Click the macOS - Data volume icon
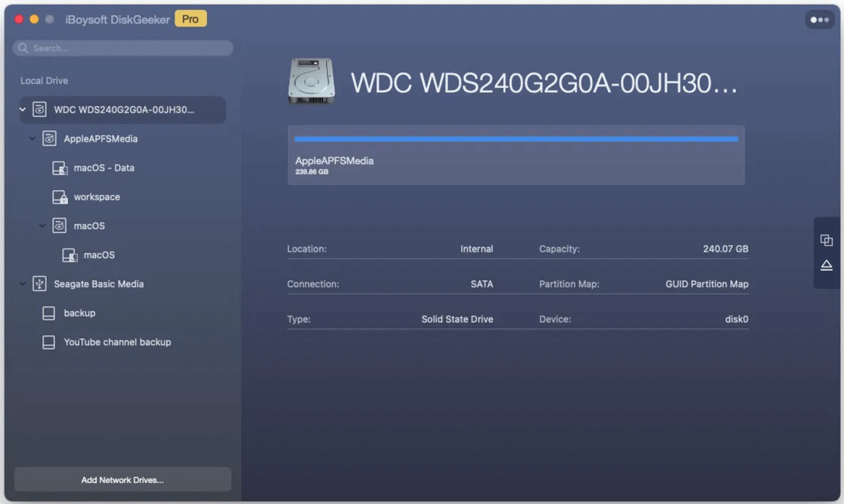Viewport: 844px width, 504px height. point(60,168)
